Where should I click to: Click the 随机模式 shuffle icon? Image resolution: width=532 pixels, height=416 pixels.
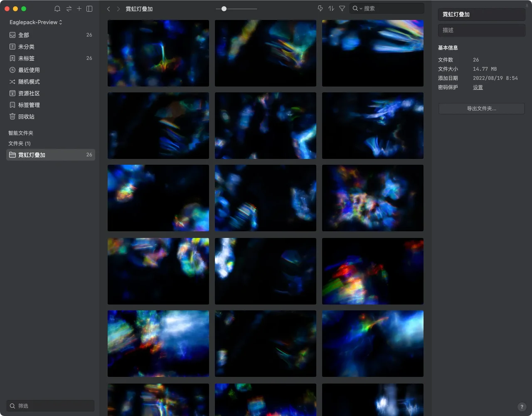click(12, 82)
